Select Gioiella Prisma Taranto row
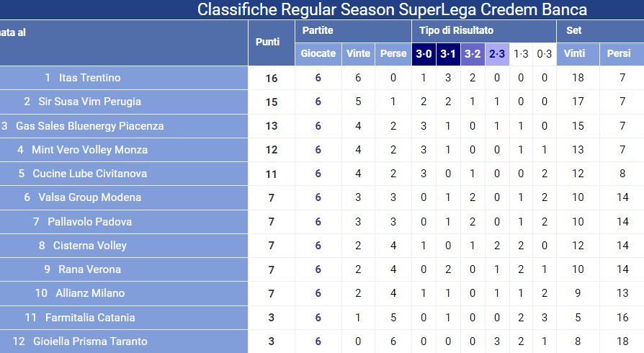644x353 pixels. coord(89,341)
